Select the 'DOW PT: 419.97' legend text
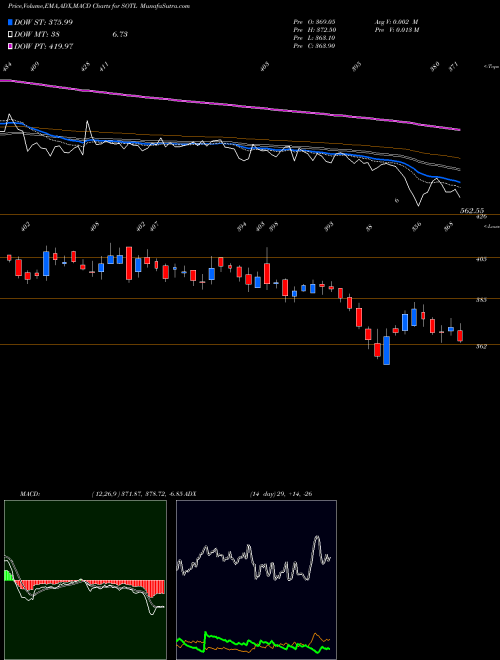This screenshot has height=660, width=500. click(44, 46)
